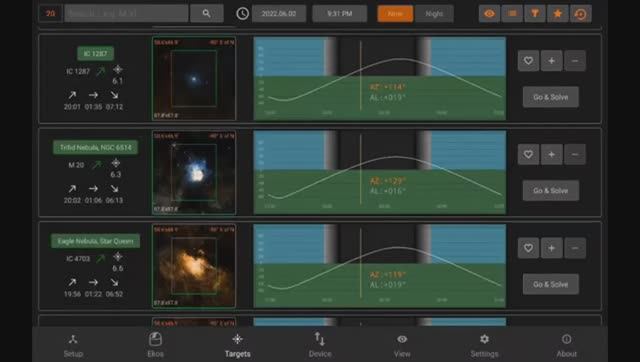The image size is (640, 362).
Task: Click the Trifid Nebula, NGC 6514 label
Action: tap(96, 147)
